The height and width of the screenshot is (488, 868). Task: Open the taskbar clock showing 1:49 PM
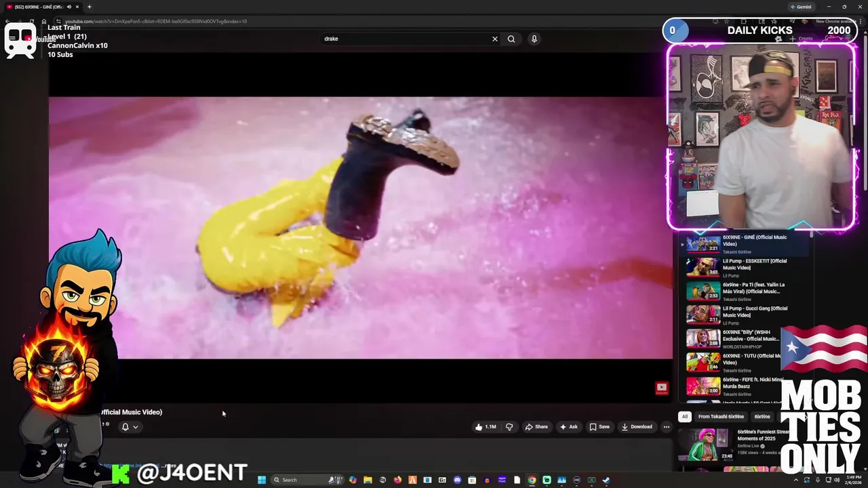coord(852,480)
